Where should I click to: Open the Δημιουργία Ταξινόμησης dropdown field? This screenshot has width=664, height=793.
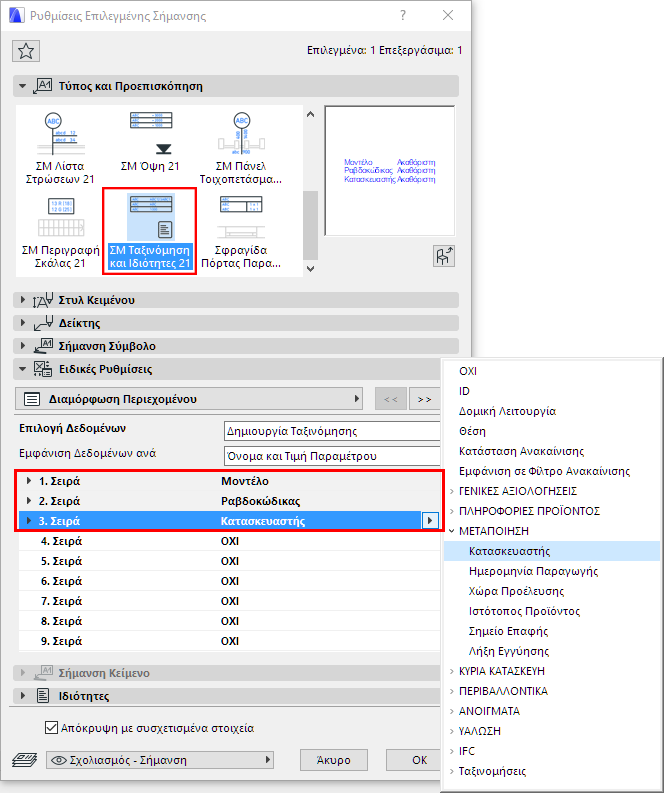tap(332, 431)
